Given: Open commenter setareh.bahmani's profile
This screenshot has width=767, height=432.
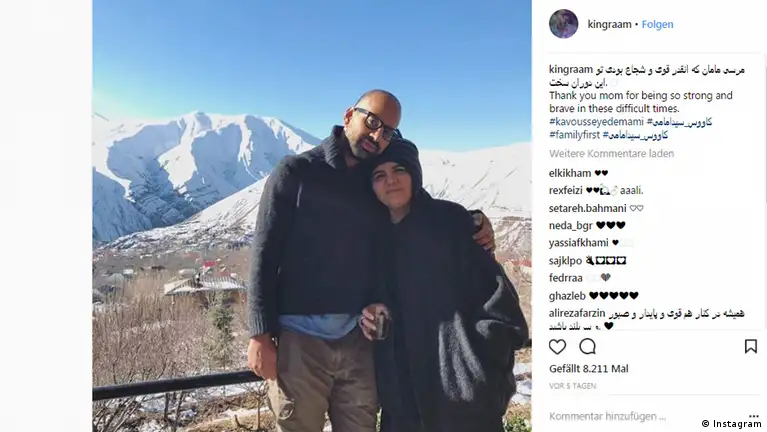Looking at the screenshot, I should (x=587, y=208).
